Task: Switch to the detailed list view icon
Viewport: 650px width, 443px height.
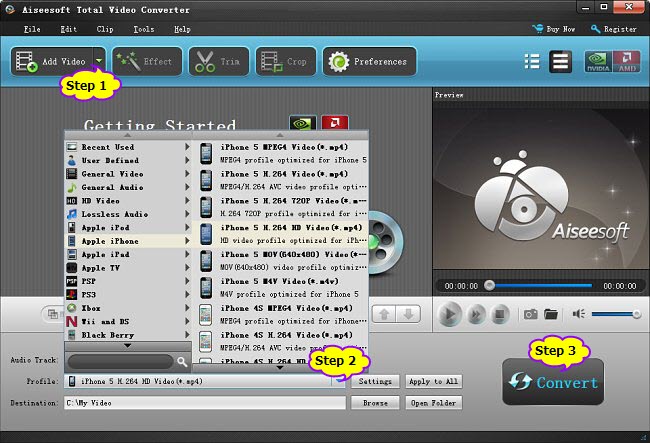Action: (x=560, y=62)
